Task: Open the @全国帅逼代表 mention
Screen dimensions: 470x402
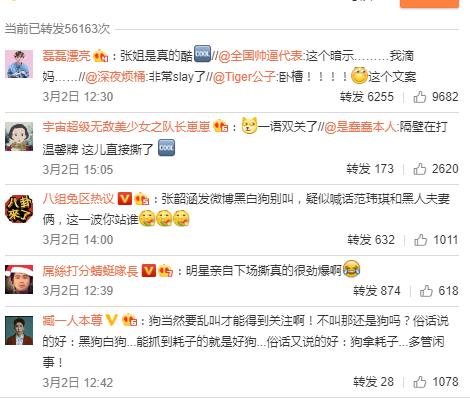Action: click(261, 56)
